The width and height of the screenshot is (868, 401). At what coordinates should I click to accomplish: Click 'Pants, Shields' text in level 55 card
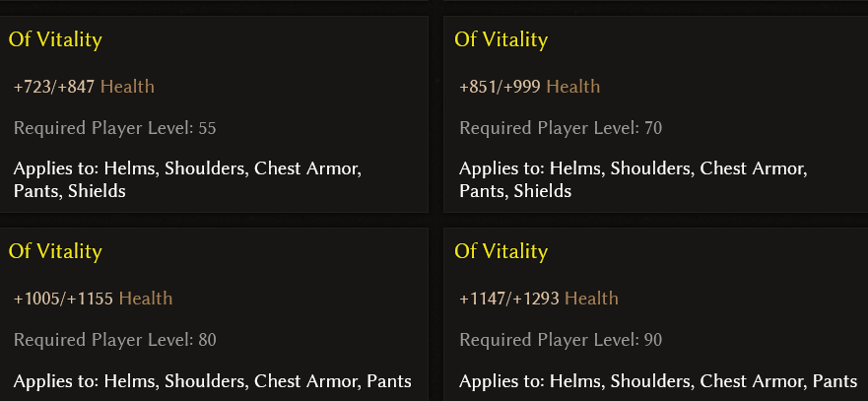pyautogui.click(x=70, y=191)
